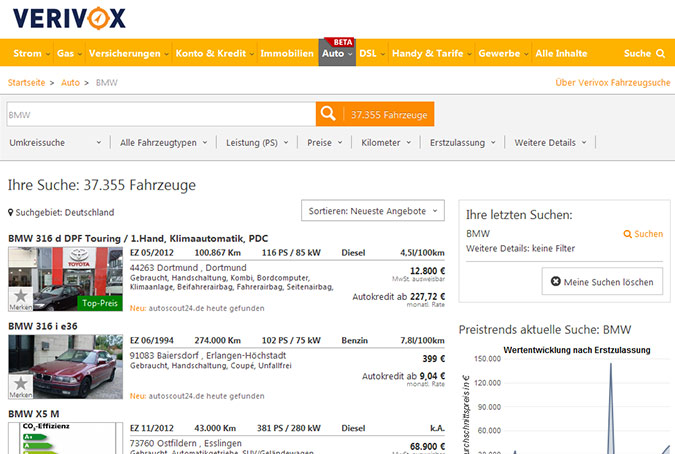The width and height of the screenshot is (675, 454).
Task: Click the 91083 Baiersdorf location text
Action: pos(208,355)
